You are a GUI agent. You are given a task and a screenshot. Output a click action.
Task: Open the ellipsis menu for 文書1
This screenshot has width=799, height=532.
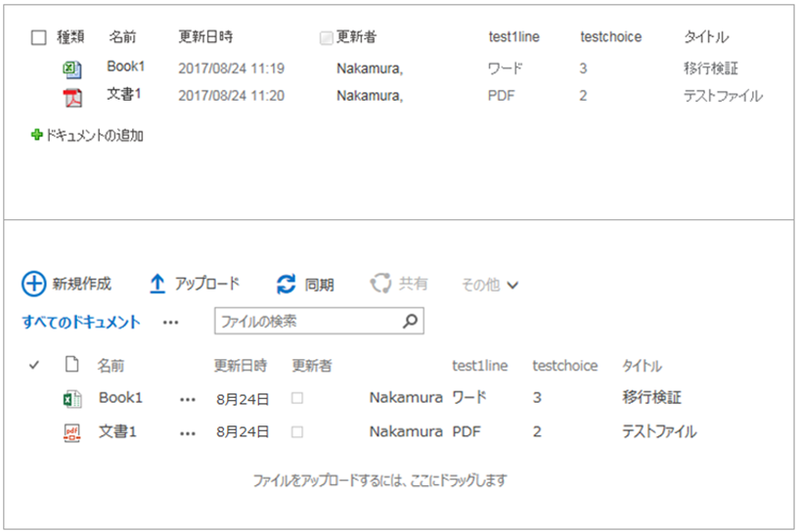(188, 433)
